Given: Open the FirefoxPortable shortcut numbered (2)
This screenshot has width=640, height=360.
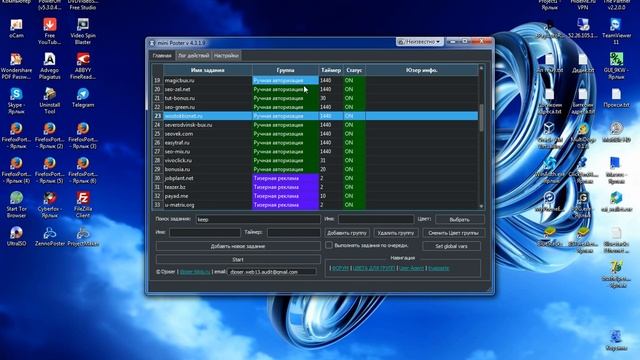Looking at the screenshot, I should click(x=50, y=136).
